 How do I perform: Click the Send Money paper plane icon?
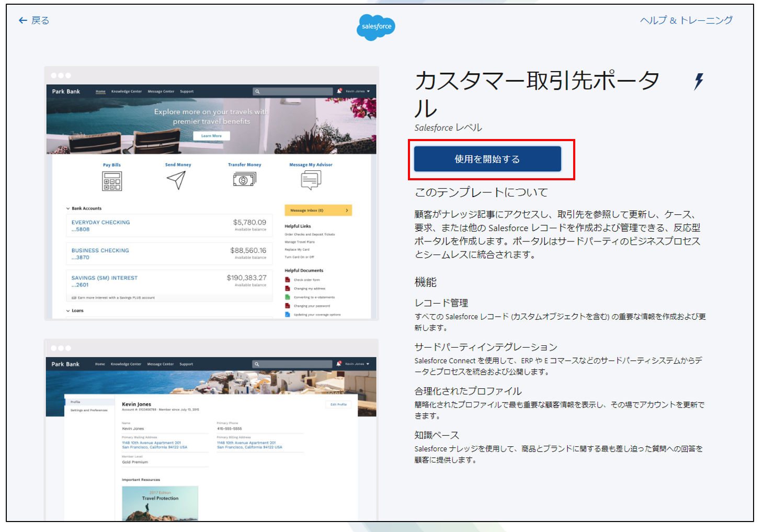click(177, 180)
